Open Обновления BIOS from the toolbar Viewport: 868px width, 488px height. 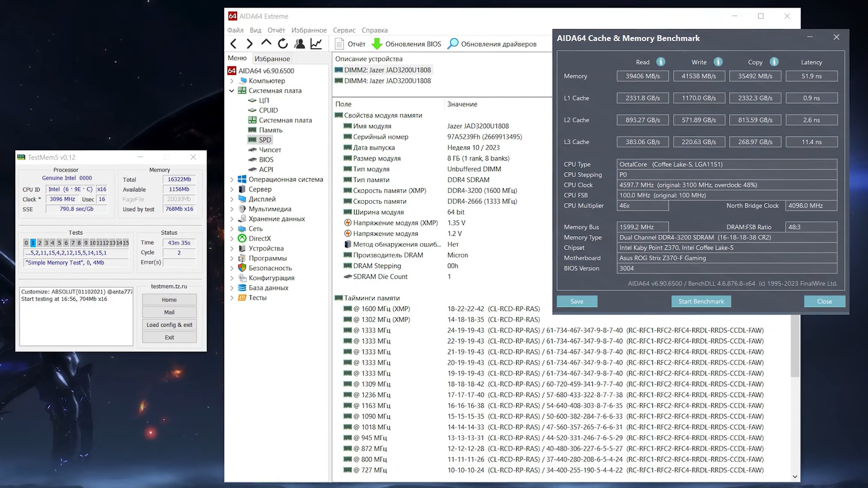(406, 44)
